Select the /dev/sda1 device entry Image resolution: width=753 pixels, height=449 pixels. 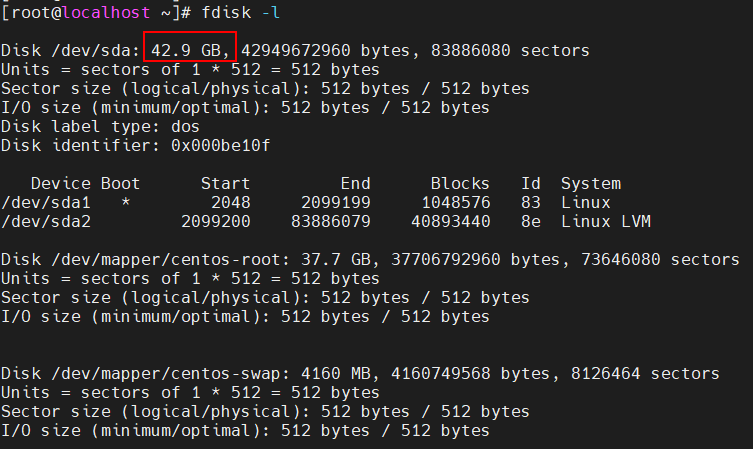46,203
